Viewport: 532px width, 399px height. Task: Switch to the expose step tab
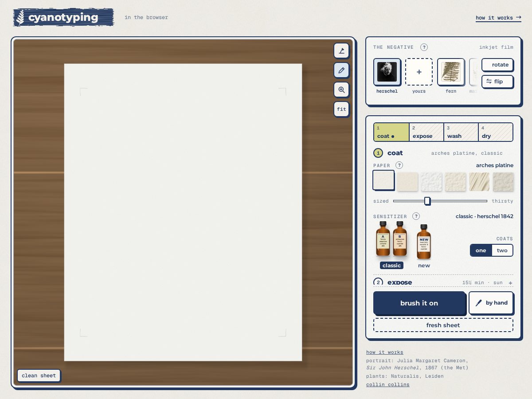426,132
